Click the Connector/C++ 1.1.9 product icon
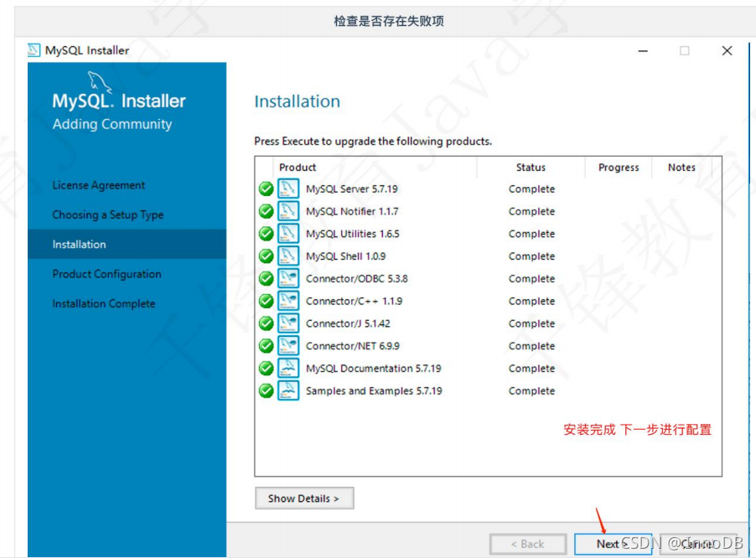The width and height of the screenshot is (756, 558). (288, 301)
